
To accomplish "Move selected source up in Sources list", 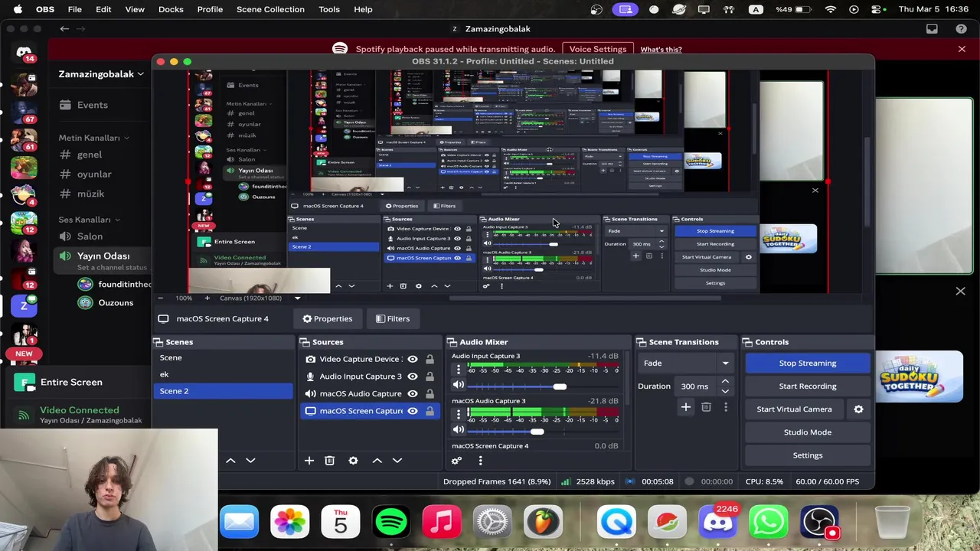I will click(x=377, y=461).
